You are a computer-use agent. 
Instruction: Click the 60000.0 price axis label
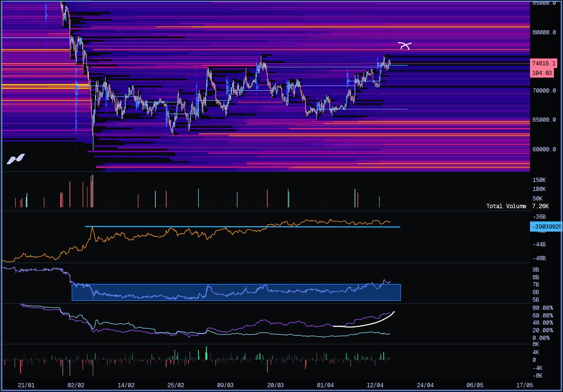544,149
